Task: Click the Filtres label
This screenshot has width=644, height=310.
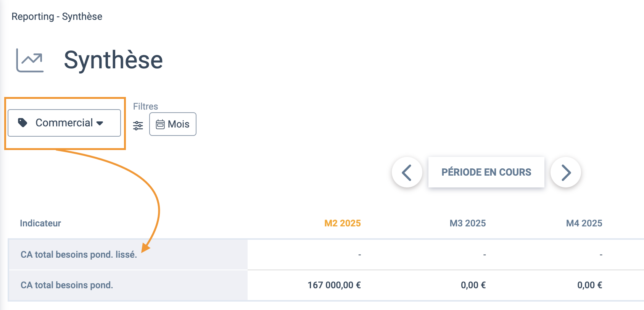Action: tap(145, 107)
